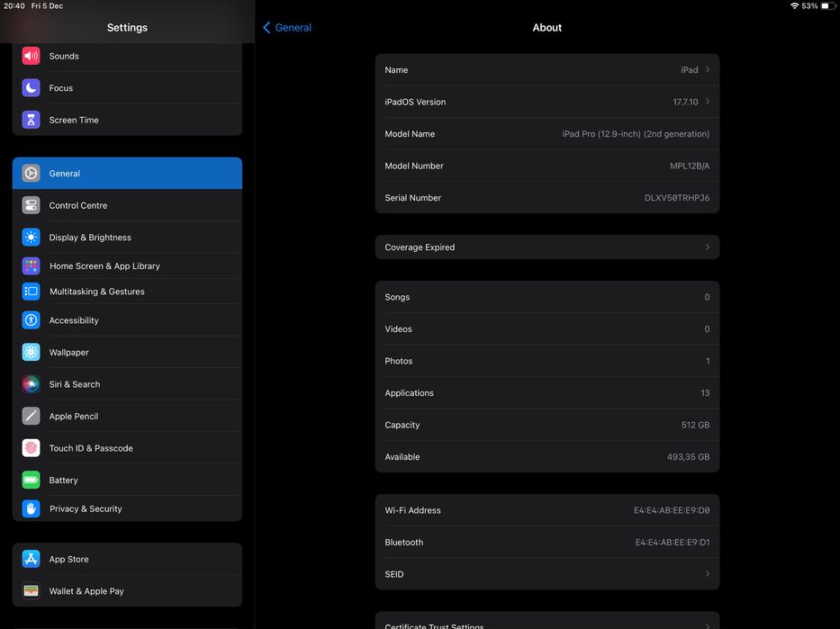Image resolution: width=840 pixels, height=629 pixels.
Task: Tap the Privacy & Security hand icon
Action: (32, 508)
